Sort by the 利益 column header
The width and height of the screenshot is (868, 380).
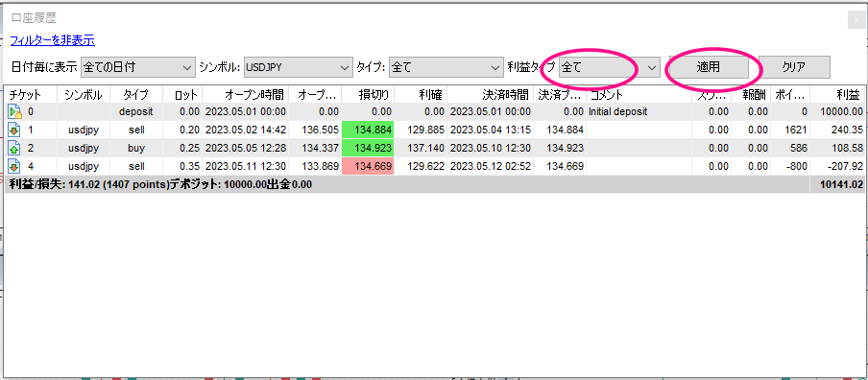(836, 95)
